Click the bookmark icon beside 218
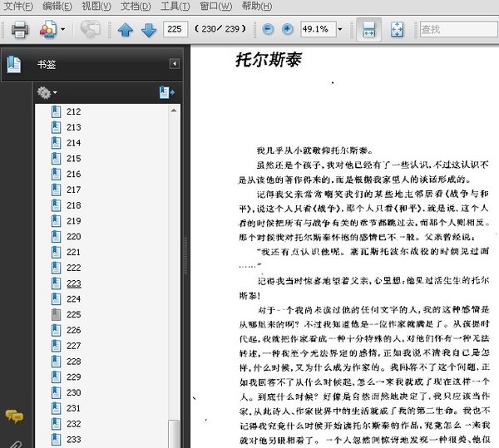The height and width of the screenshot is (448, 499). pos(56,205)
